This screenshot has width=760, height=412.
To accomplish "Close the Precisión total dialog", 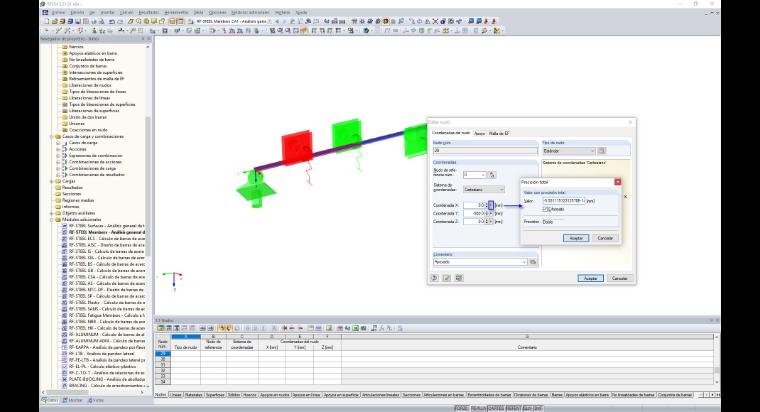I will [618, 182].
